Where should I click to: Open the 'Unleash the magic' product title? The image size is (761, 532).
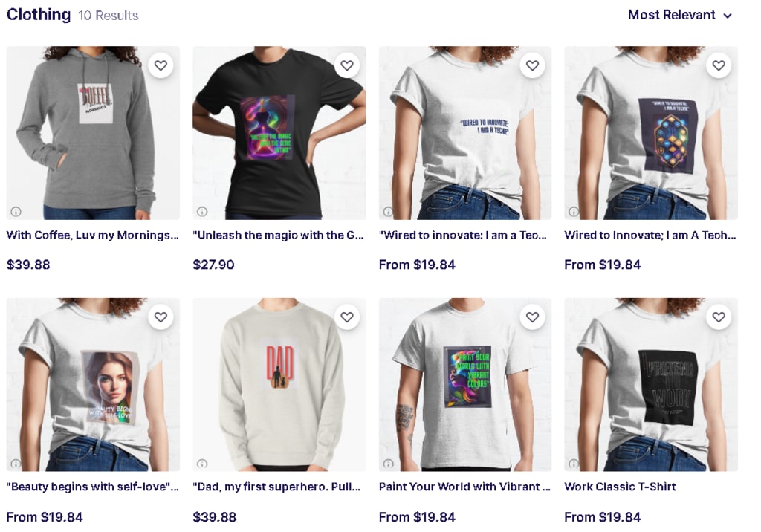pos(278,235)
